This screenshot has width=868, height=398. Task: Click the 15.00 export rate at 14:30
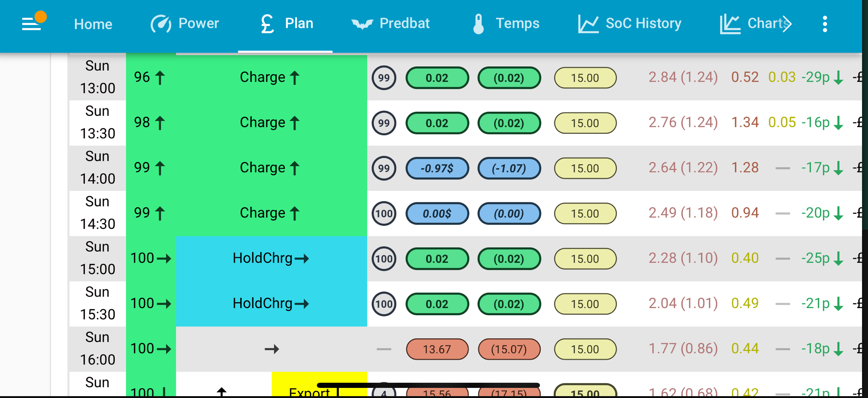tap(585, 214)
